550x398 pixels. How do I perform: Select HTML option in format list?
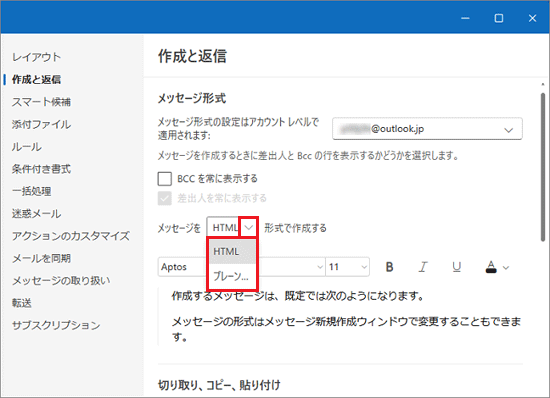pos(232,251)
